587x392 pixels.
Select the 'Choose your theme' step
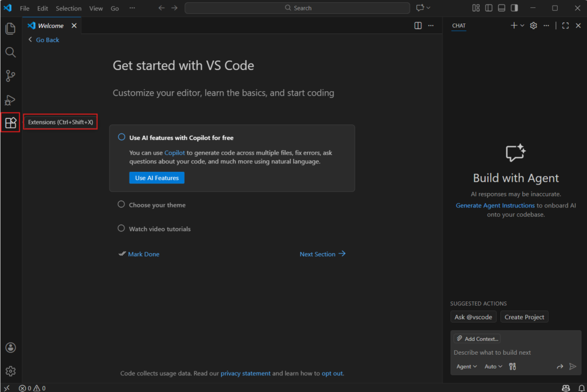(x=157, y=205)
